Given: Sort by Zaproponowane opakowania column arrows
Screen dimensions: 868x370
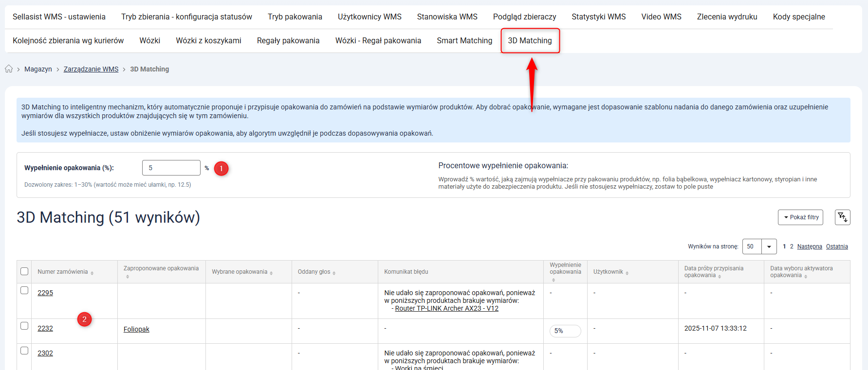Looking at the screenshot, I should pyautogui.click(x=128, y=277).
